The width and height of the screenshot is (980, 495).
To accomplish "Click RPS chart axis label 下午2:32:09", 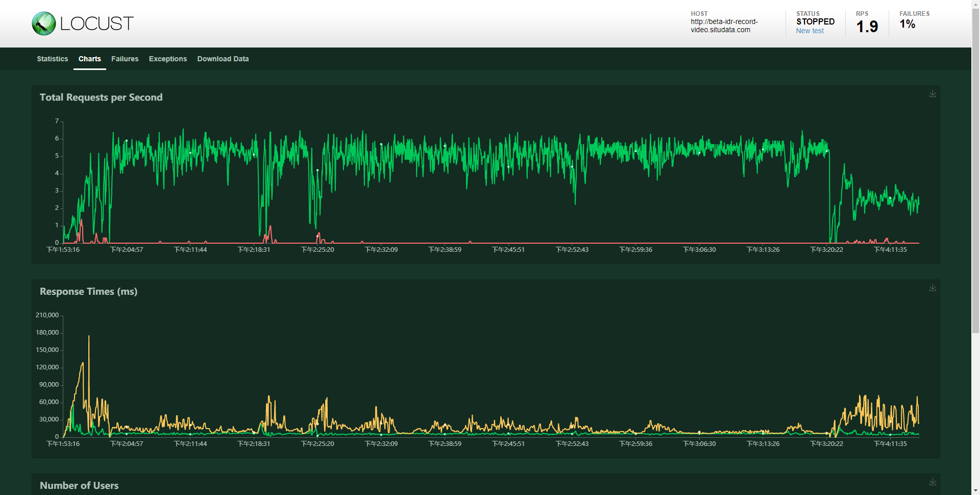I will 381,250.
